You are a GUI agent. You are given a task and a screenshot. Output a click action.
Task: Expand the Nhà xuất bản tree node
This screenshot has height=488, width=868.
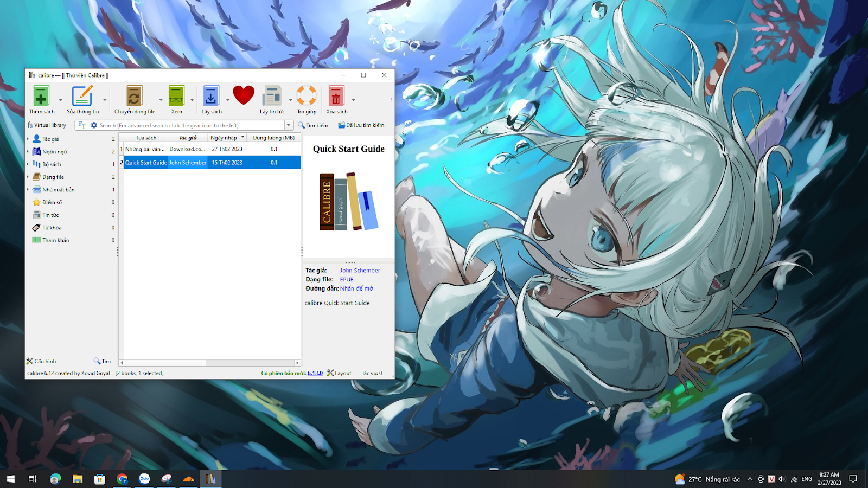tap(28, 189)
